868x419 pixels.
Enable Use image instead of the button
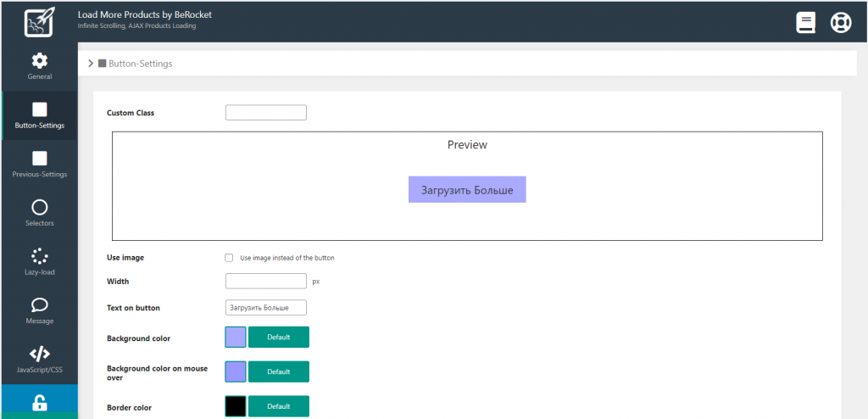(229, 258)
